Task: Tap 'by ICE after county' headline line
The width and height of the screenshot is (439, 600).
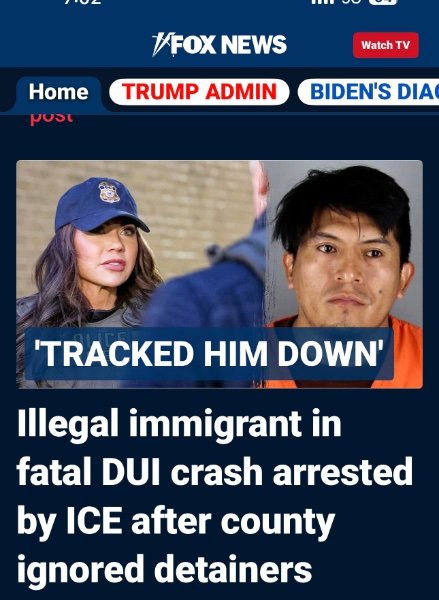Action: coord(176,521)
